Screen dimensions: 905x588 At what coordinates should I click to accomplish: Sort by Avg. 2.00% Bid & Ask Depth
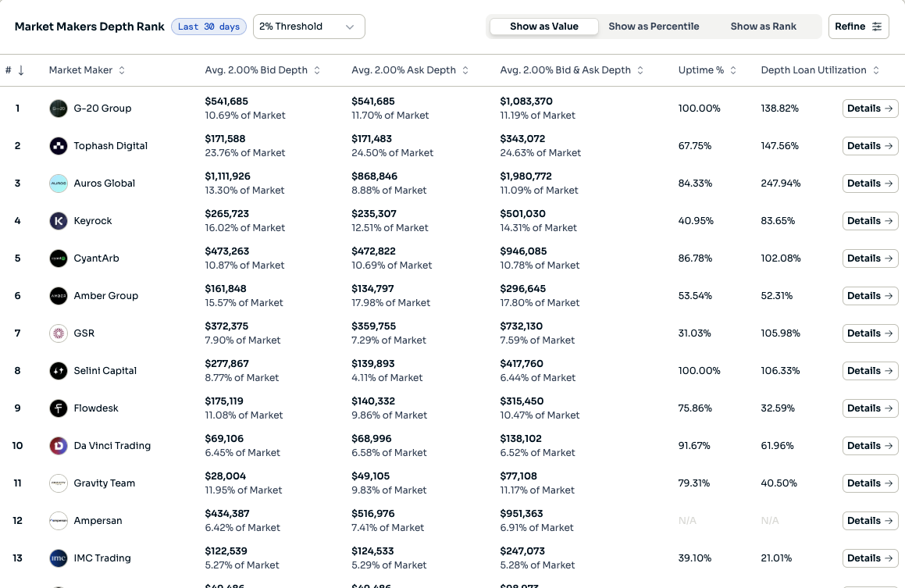[640, 70]
